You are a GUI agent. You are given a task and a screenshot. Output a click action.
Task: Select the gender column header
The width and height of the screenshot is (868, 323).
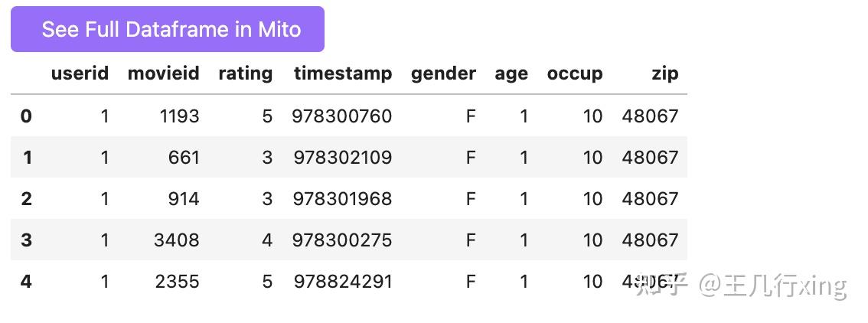point(443,73)
